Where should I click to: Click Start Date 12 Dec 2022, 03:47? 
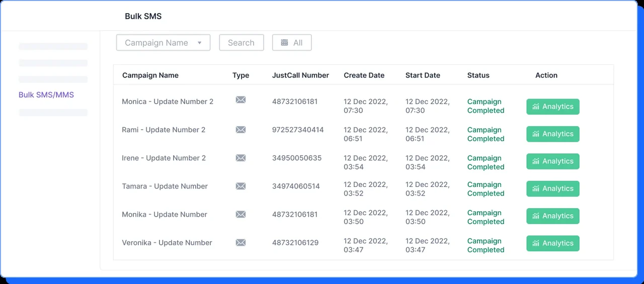coord(428,245)
